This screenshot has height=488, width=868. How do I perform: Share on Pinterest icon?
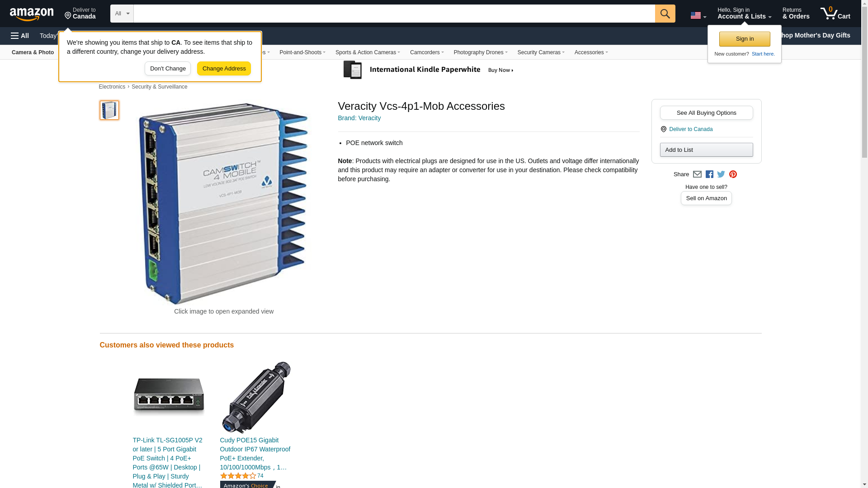(733, 174)
